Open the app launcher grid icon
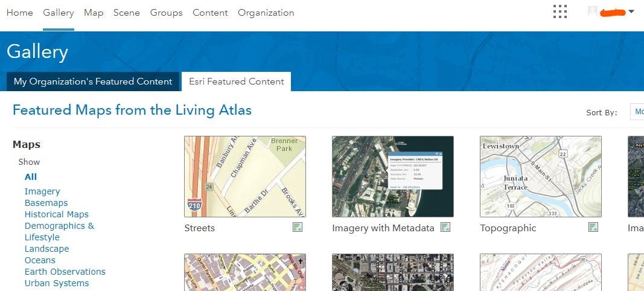644x291 pixels. pyautogui.click(x=560, y=11)
